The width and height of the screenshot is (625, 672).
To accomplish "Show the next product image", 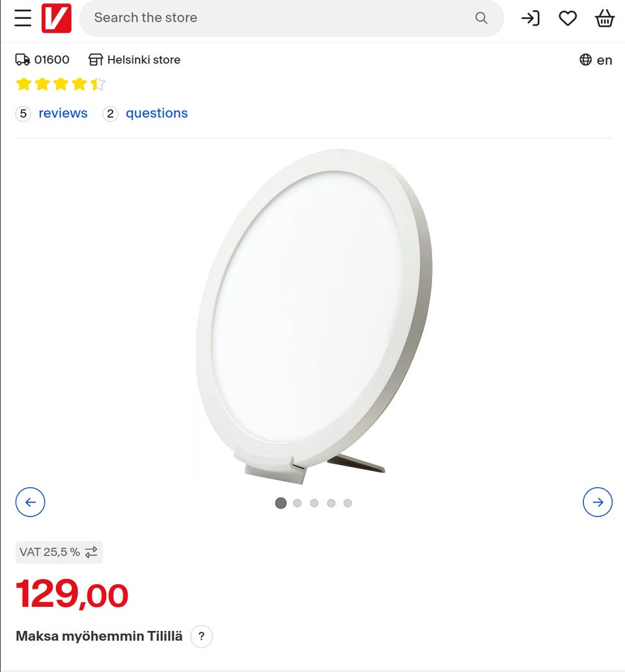I will (x=598, y=502).
